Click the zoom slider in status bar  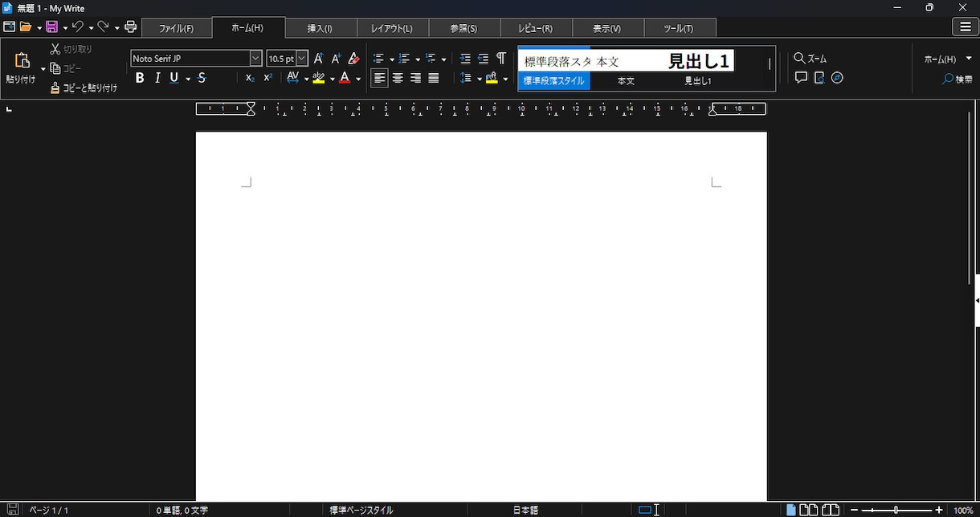(896, 510)
